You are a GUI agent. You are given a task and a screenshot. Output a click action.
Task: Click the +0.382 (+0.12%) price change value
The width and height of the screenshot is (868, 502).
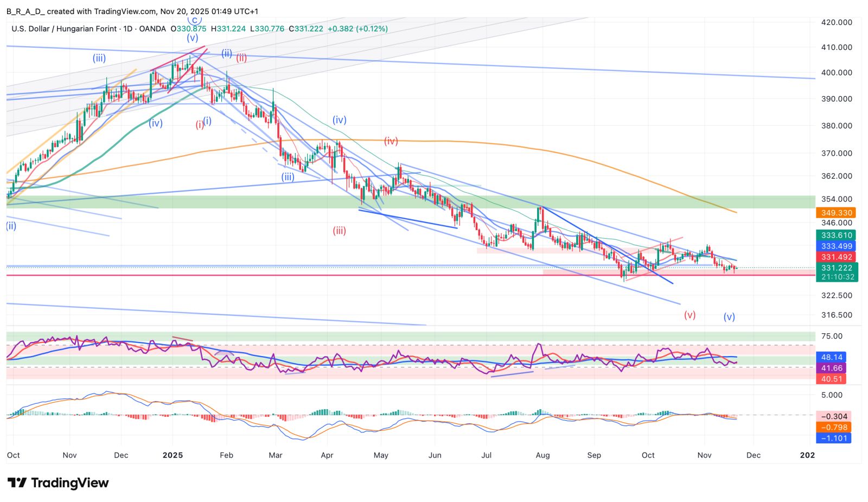(358, 29)
